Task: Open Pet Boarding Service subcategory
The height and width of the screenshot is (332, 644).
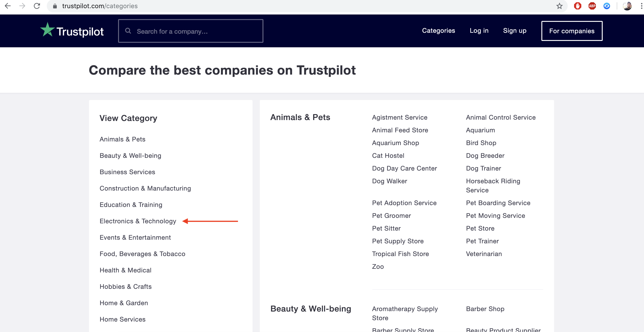Action: coord(498,203)
